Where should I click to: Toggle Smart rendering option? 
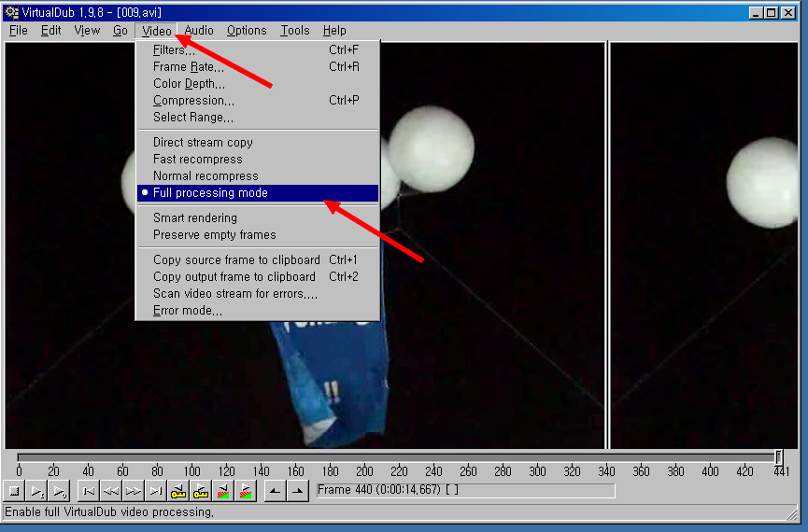[258, 217]
